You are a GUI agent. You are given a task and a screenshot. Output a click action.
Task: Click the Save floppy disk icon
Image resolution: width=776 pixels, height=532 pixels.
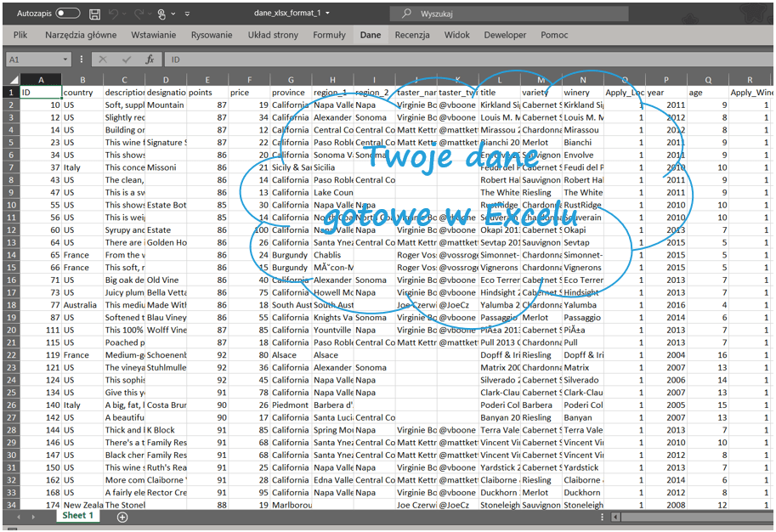pyautogui.click(x=94, y=14)
